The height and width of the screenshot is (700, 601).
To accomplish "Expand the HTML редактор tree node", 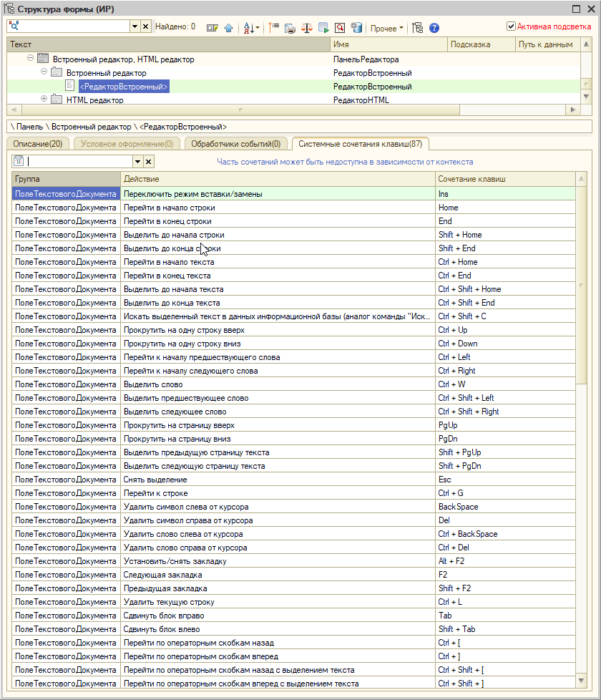I will (x=44, y=99).
